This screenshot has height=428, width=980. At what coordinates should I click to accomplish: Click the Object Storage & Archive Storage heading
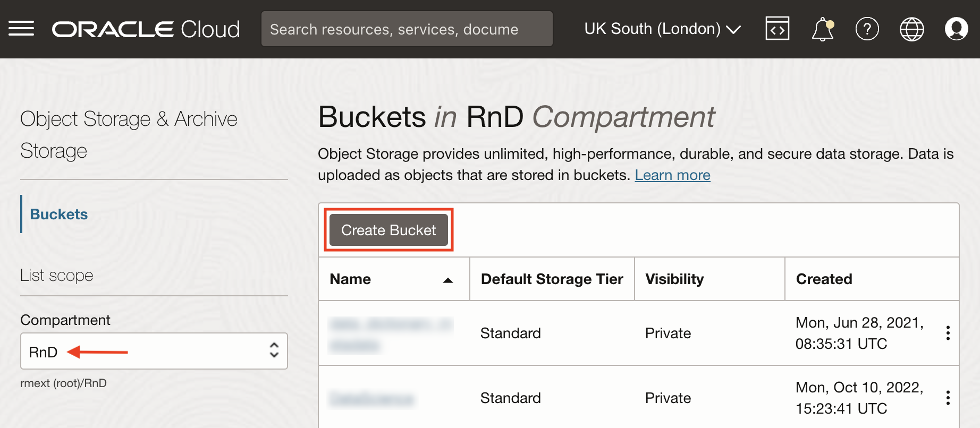click(129, 135)
